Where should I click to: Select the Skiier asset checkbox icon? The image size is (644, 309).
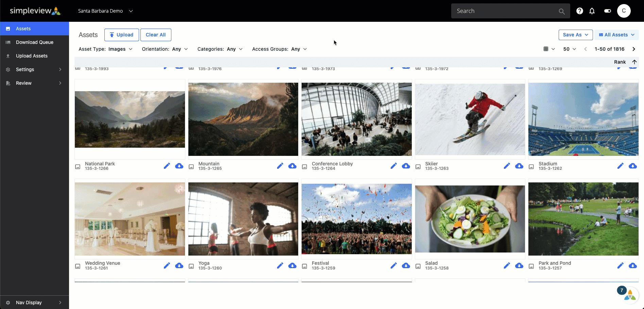coord(418,167)
